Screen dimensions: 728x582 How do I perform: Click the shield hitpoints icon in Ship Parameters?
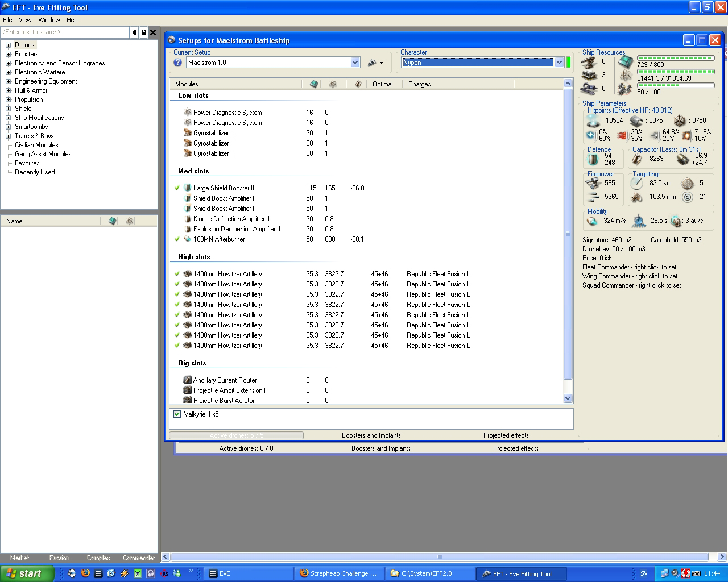[x=593, y=120]
